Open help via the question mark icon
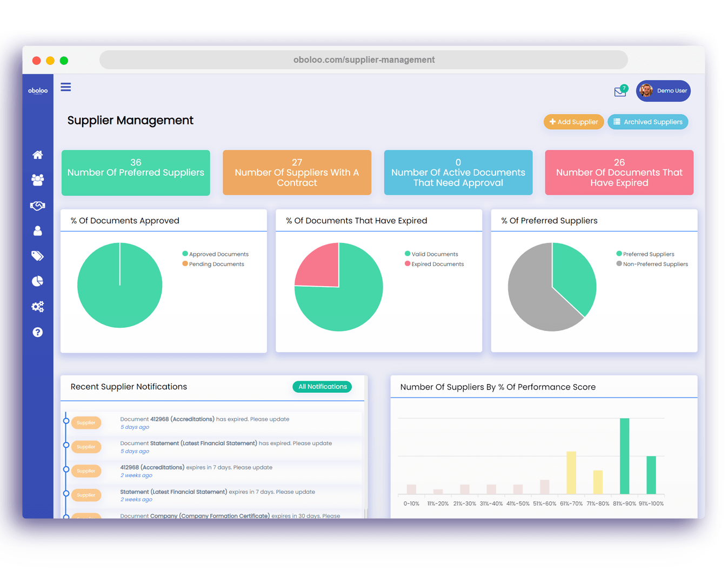Screen dimensions: 728x569 tap(37, 332)
